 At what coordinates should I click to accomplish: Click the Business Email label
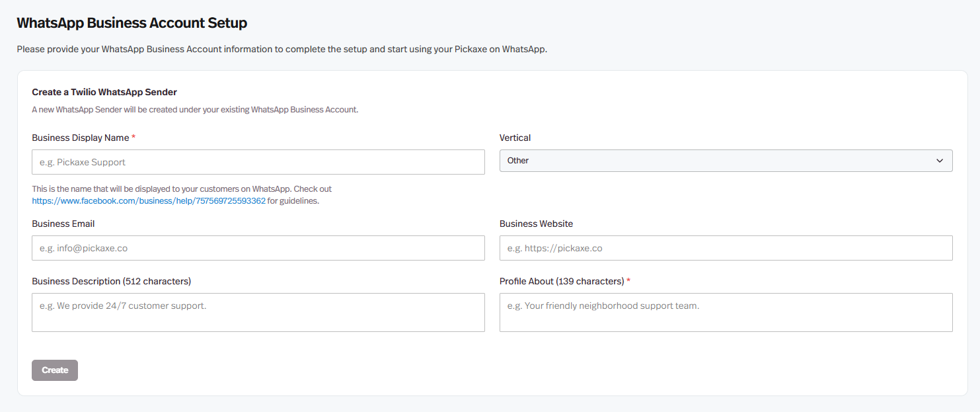pos(63,224)
